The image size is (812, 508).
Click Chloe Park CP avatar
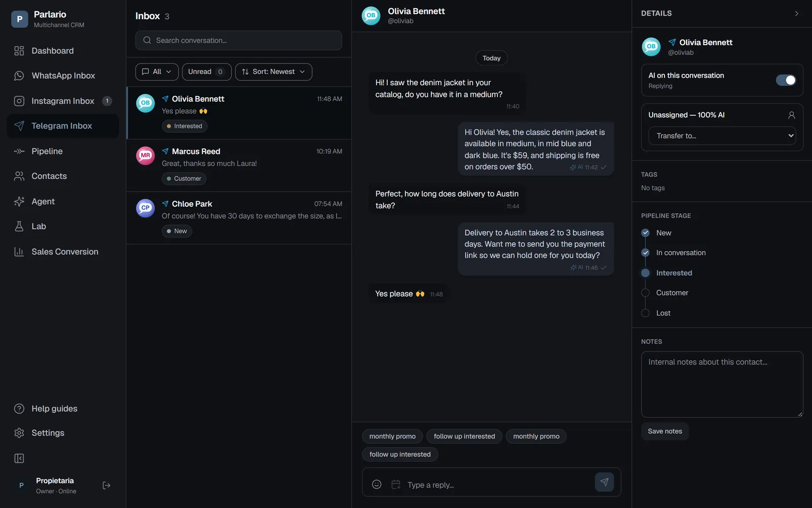tap(146, 208)
